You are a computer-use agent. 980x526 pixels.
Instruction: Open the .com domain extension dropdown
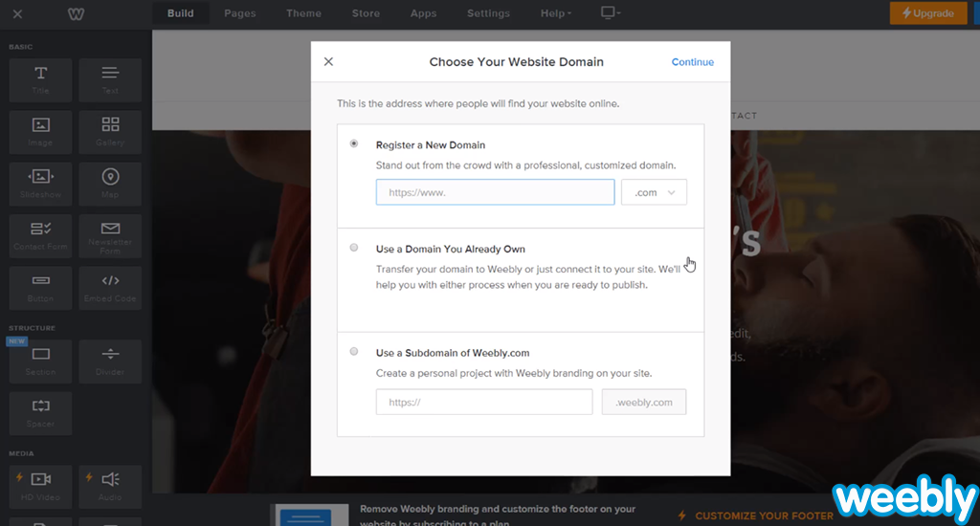pos(655,192)
